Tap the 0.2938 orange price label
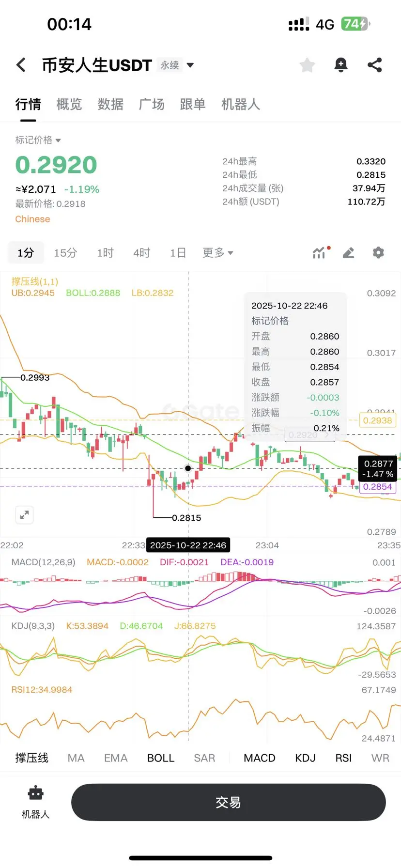The height and width of the screenshot is (868, 401). click(x=378, y=420)
